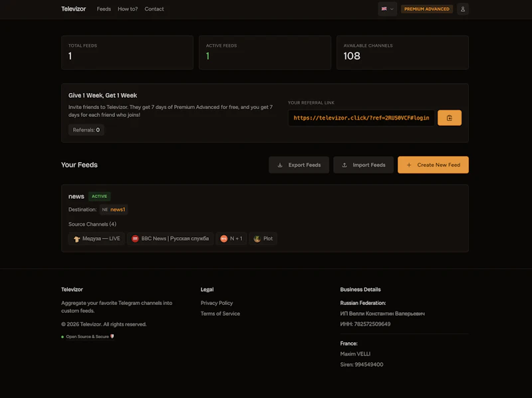The width and height of the screenshot is (532, 398).
Task: Create a new feed
Action: [433, 165]
